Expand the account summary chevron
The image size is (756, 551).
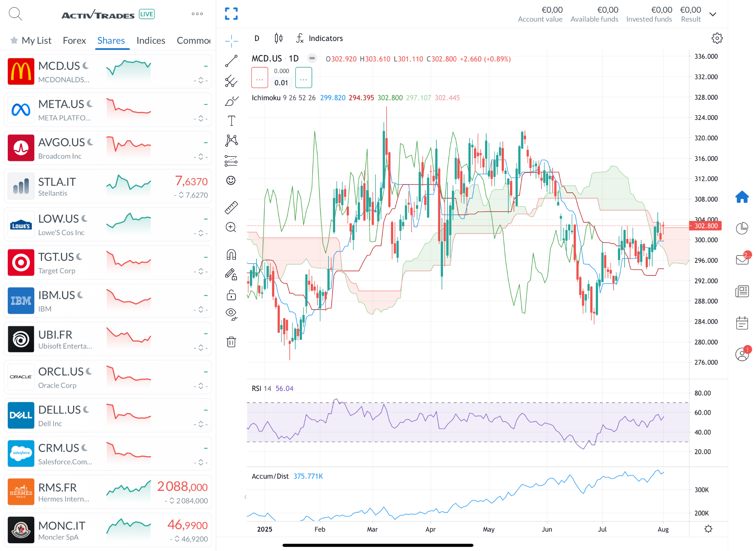pos(713,14)
